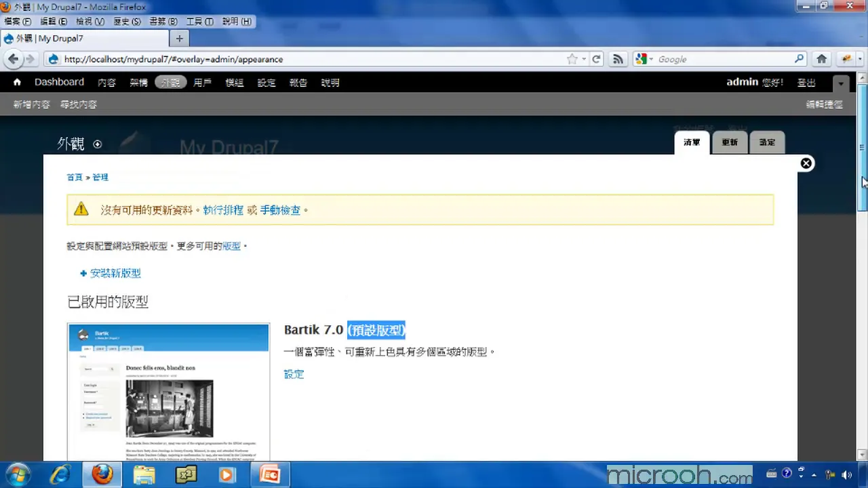This screenshot has width=868, height=488.
Task: Toggle the admin shortcut bar drawer arrow
Action: click(x=841, y=83)
